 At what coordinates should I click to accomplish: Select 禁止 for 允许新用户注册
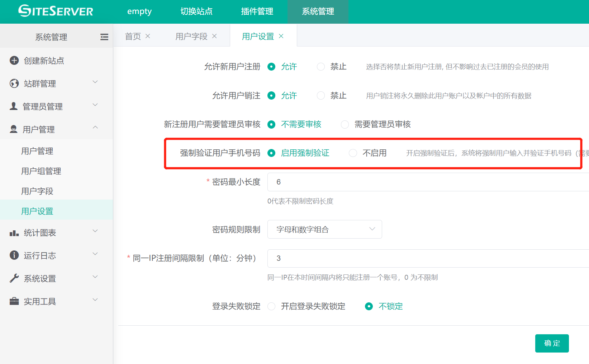pyautogui.click(x=321, y=67)
